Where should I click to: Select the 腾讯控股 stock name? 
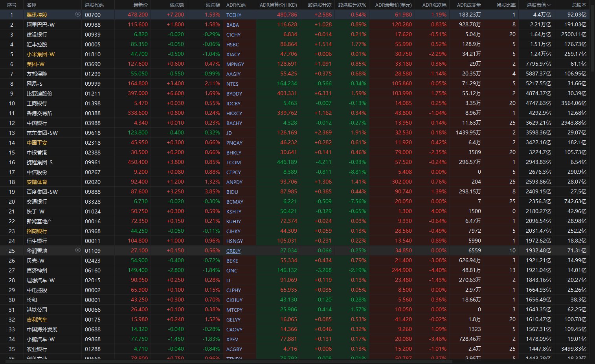coord(37,15)
